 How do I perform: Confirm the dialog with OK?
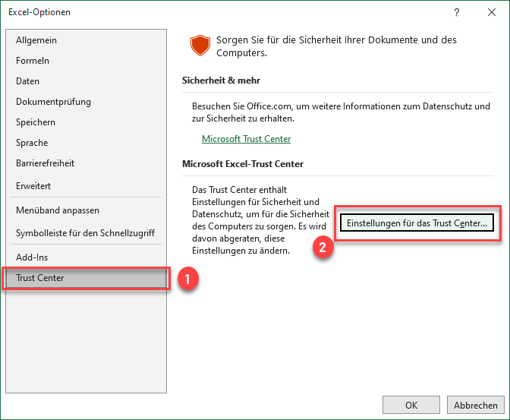(411, 405)
